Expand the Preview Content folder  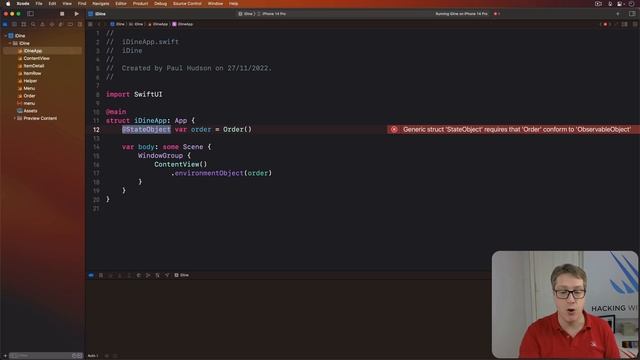point(15,118)
